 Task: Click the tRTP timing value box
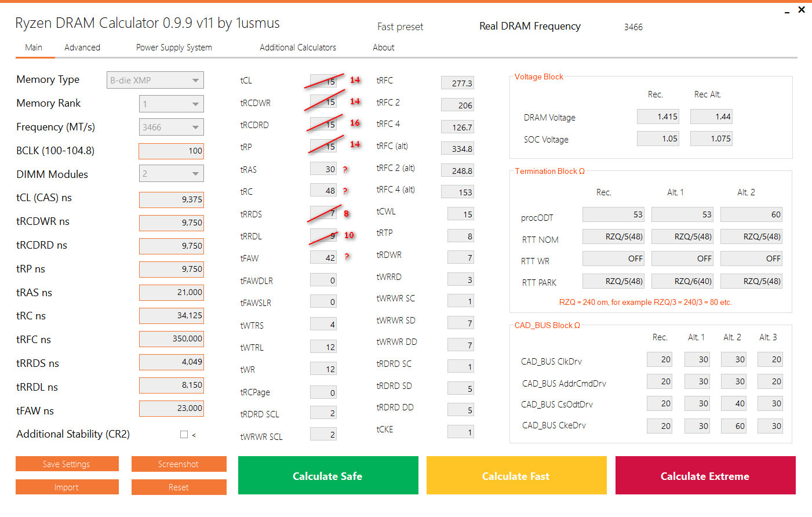pos(461,236)
